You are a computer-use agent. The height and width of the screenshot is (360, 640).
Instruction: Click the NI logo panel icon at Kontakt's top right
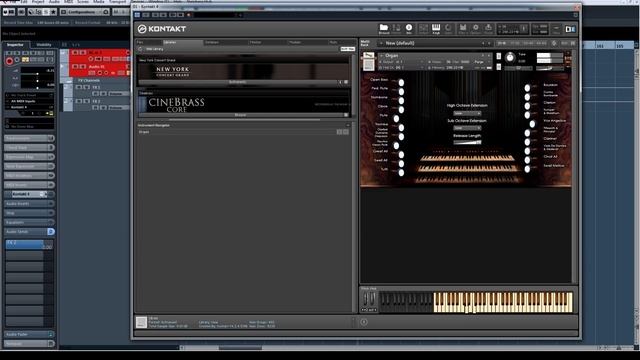570,29
